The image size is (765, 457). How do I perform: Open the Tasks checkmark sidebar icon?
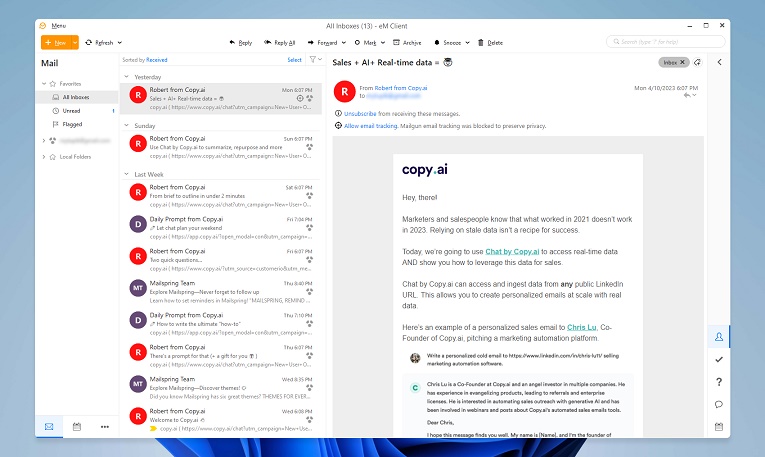[719, 359]
